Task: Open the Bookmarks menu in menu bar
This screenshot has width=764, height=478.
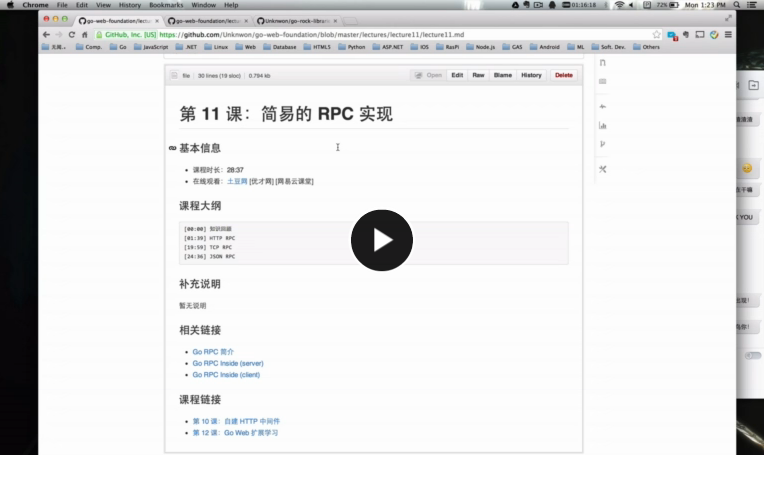Action: coord(166,5)
